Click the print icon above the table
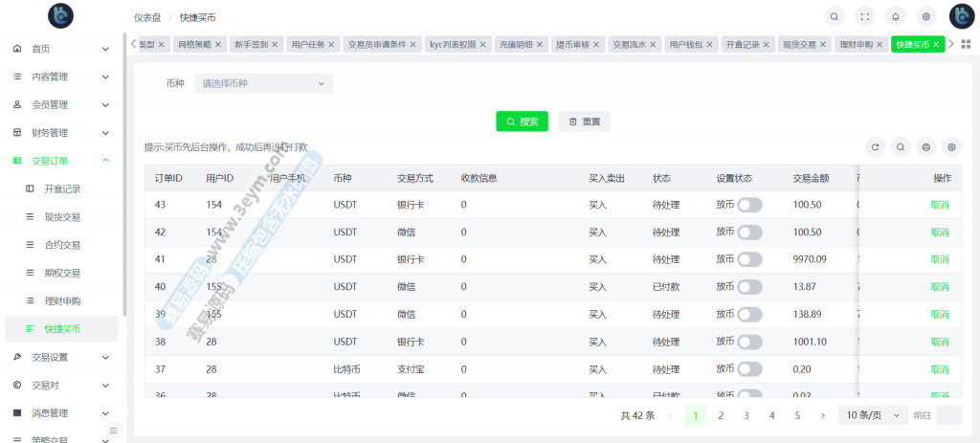The width and height of the screenshot is (980, 443). 925,147
